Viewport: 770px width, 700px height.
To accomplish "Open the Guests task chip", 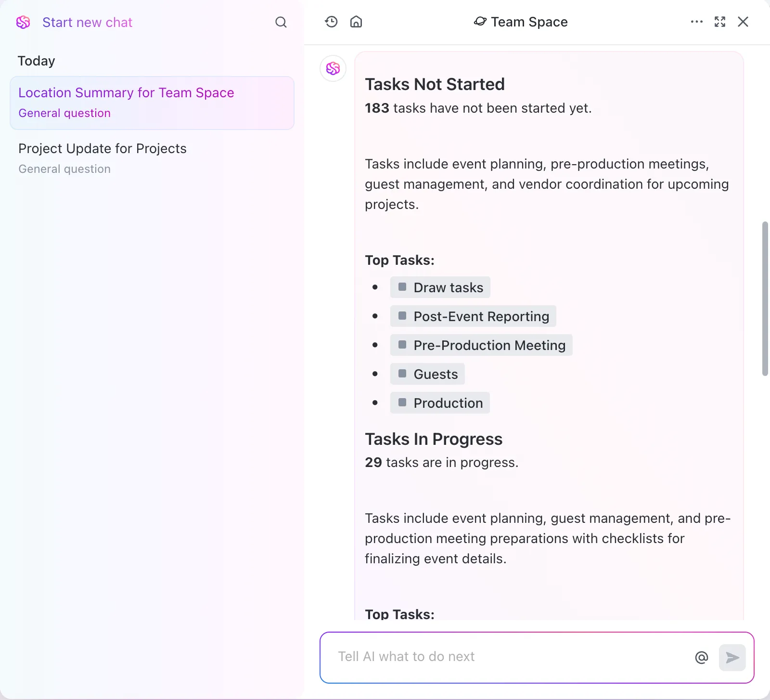I will click(427, 374).
